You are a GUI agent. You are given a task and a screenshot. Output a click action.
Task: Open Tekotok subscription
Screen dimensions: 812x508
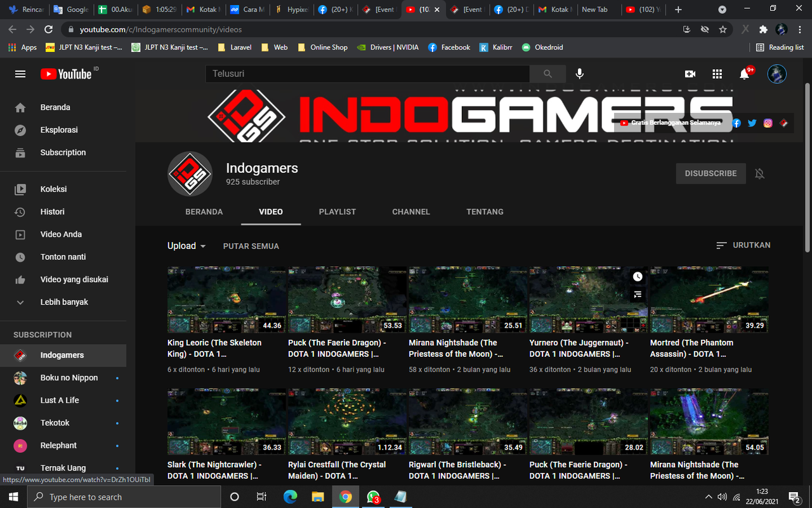tap(63, 423)
